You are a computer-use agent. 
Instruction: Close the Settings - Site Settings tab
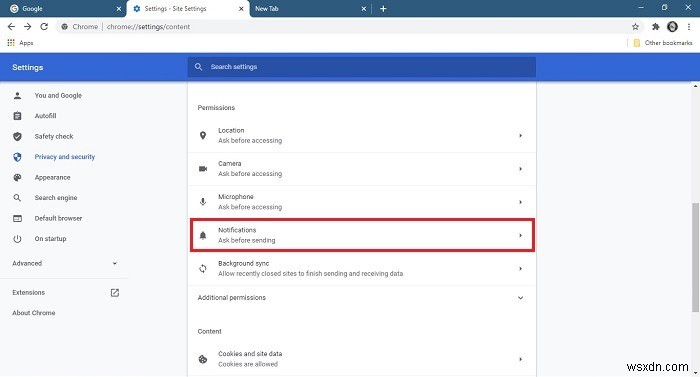241,8
